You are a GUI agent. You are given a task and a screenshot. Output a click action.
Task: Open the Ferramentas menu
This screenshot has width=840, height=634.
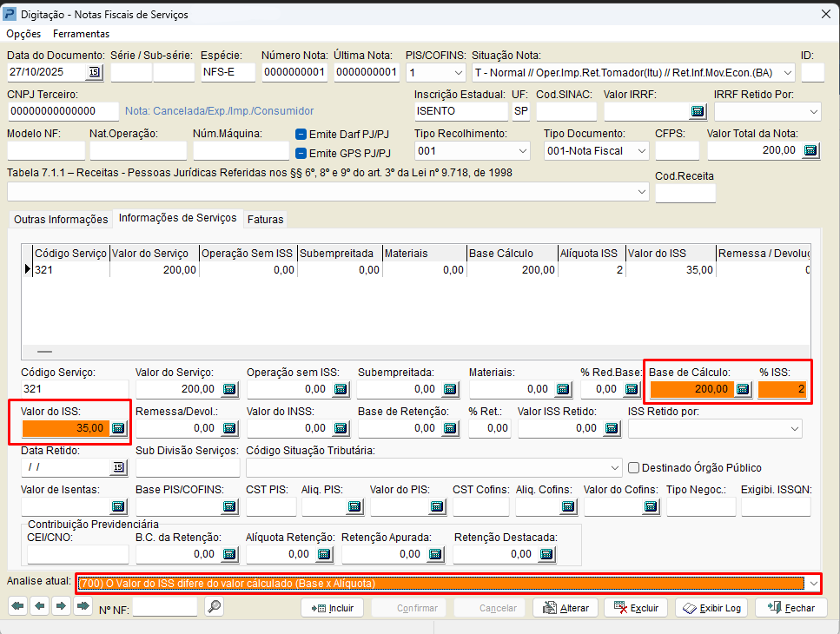[x=81, y=34]
